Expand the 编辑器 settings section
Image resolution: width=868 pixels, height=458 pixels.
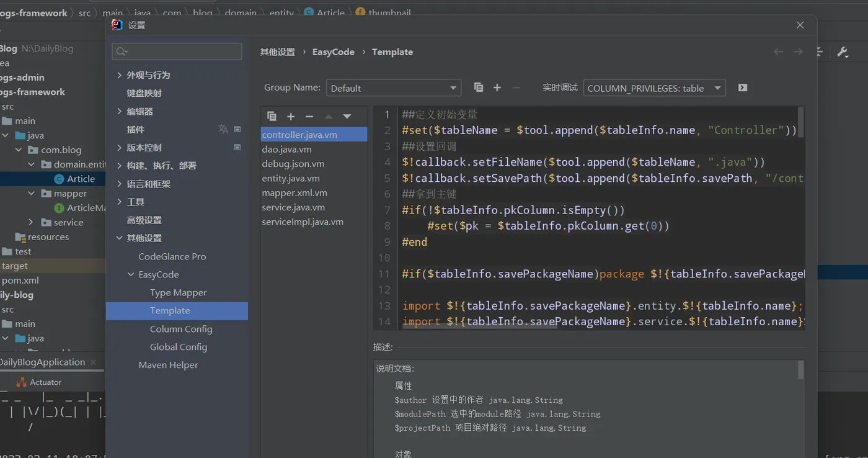point(119,111)
